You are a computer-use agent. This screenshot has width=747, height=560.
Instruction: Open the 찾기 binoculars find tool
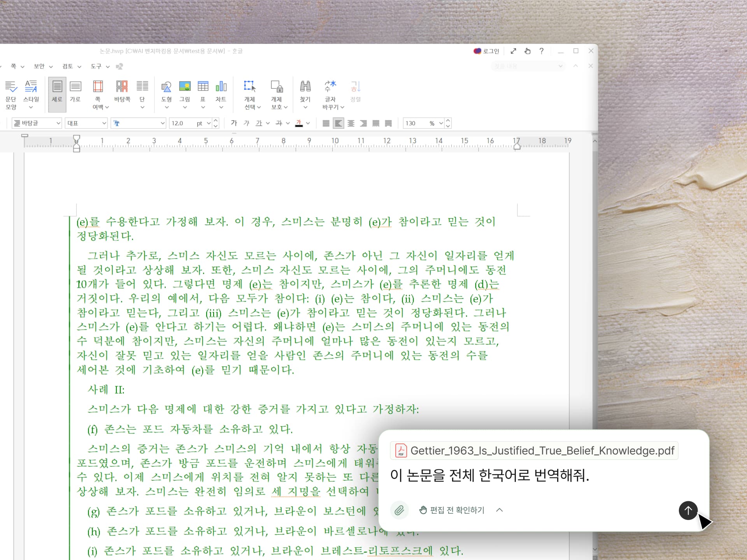[305, 91]
